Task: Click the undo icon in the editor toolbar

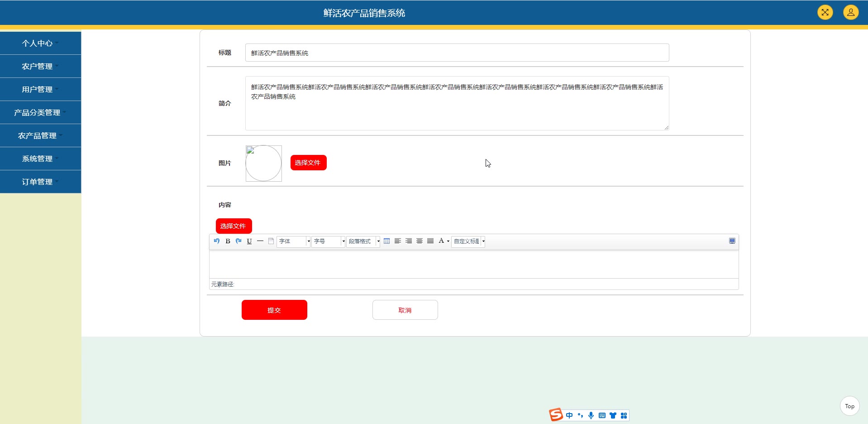Action: (x=217, y=241)
